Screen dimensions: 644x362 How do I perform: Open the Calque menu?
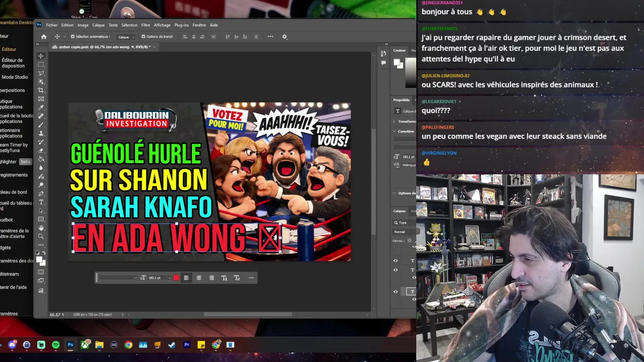[x=99, y=25]
